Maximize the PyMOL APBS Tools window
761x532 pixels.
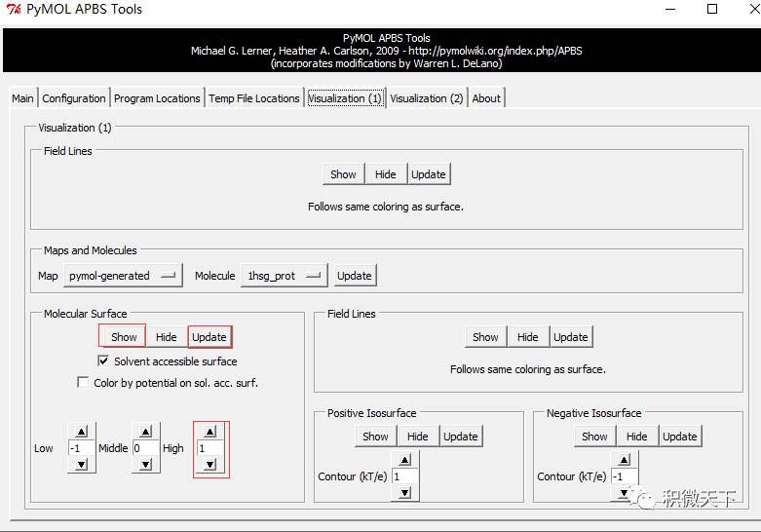point(712,9)
